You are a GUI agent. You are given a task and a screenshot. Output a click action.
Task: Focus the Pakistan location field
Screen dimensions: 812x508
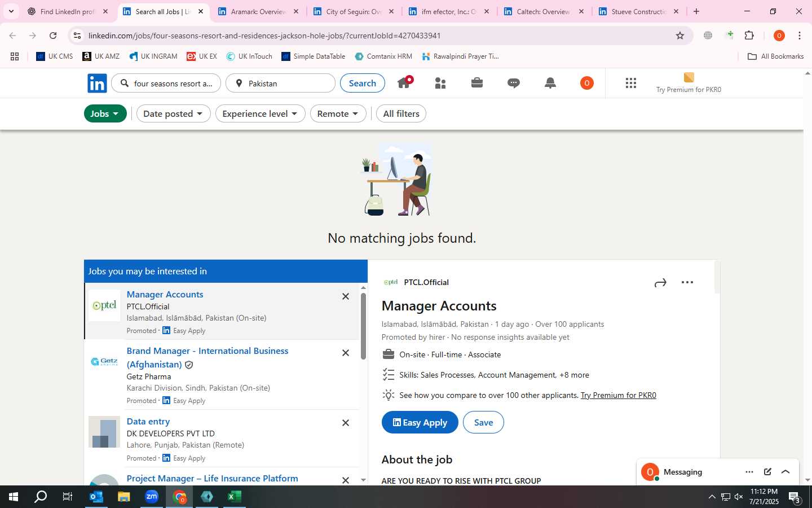click(x=280, y=84)
